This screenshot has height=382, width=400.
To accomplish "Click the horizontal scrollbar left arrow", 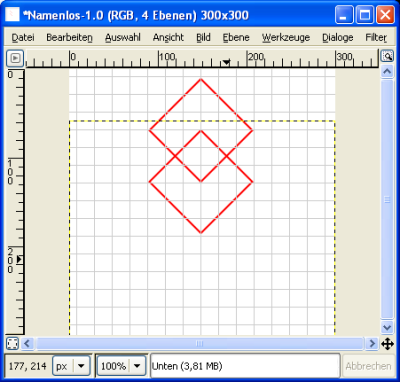I will click(x=27, y=343).
